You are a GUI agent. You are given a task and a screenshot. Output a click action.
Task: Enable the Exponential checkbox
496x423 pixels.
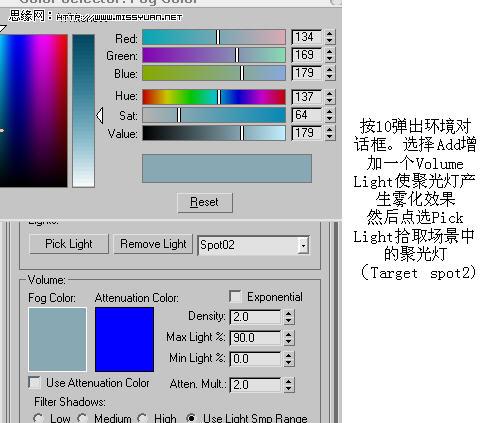pyautogui.click(x=235, y=296)
